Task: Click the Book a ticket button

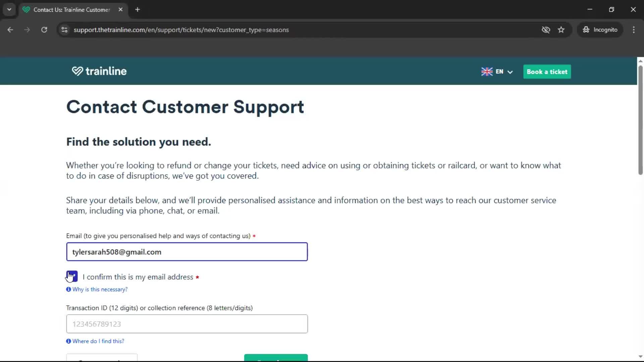Action: tap(547, 71)
